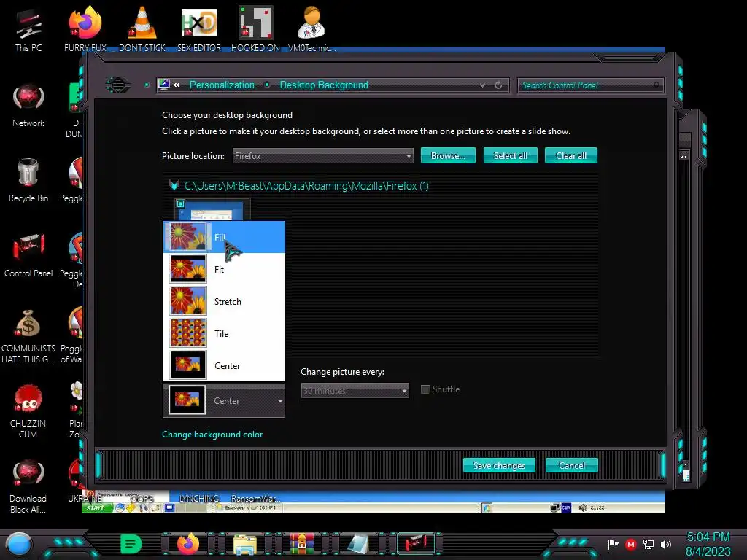This screenshot has width=747, height=560.
Task: Select the Firefox wallpaper thumbnail
Action: tap(212, 210)
